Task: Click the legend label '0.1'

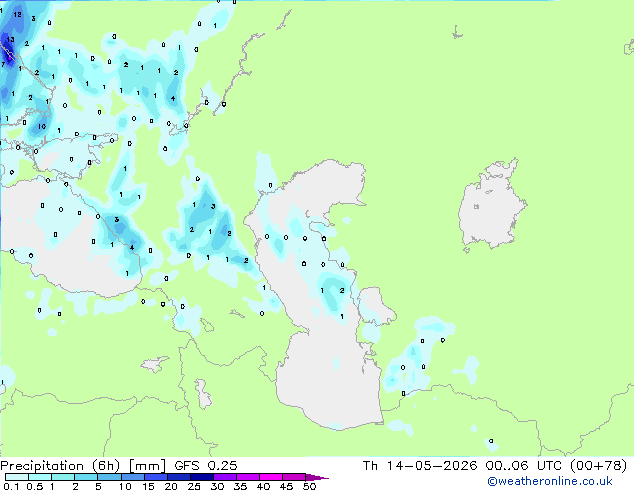Action: tap(11, 486)
